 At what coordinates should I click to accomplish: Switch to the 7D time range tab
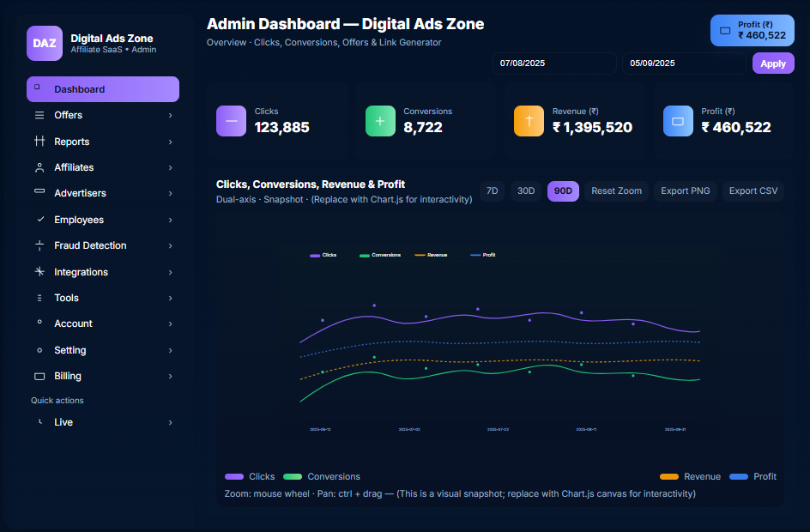click(492, 190)
